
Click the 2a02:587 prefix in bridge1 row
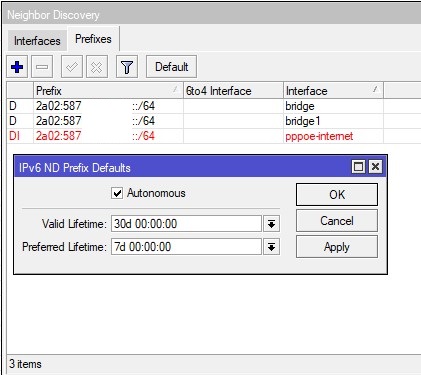(59, 121)
